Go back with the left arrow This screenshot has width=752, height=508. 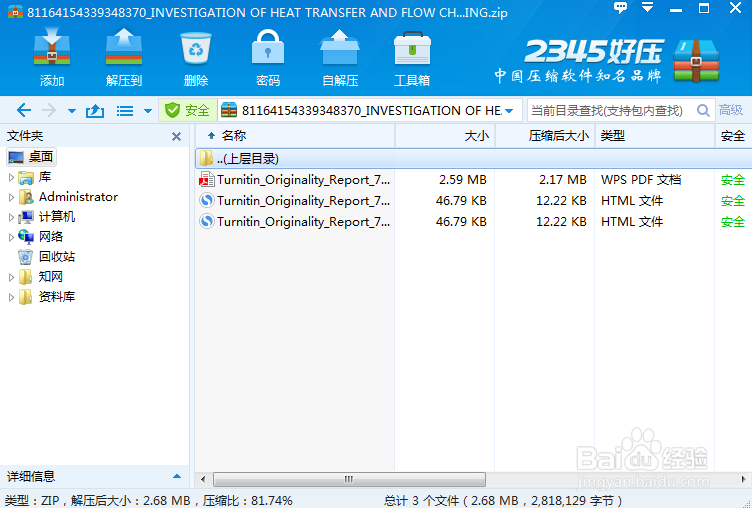[x=24, y=111]
